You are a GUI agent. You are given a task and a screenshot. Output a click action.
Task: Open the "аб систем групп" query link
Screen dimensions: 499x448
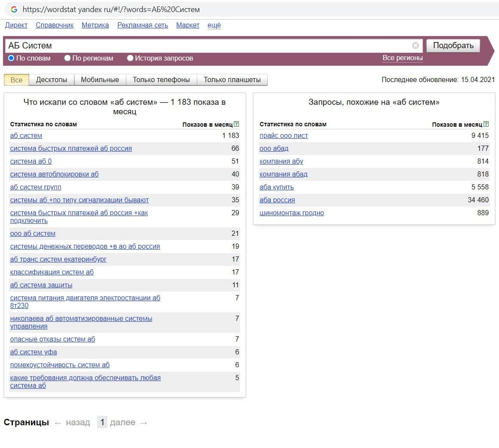(x=36, y=187)
